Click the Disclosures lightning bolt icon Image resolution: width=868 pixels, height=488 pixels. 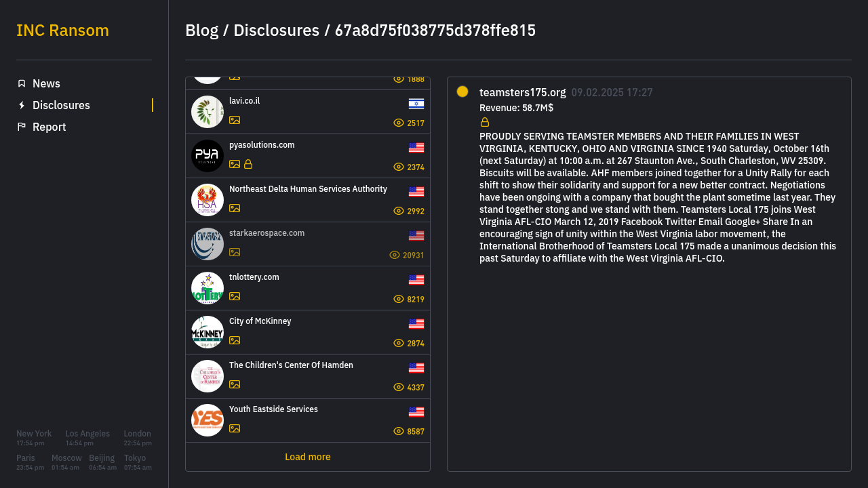coord(22,105)
